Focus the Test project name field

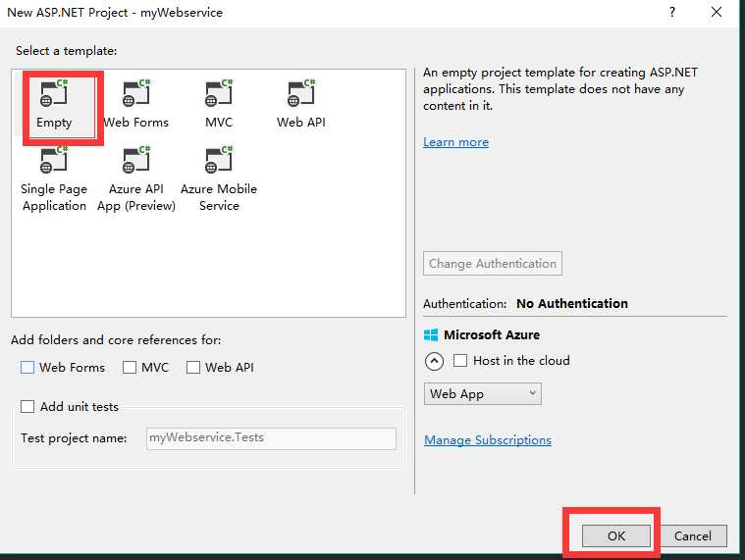[x=271, y=438]
